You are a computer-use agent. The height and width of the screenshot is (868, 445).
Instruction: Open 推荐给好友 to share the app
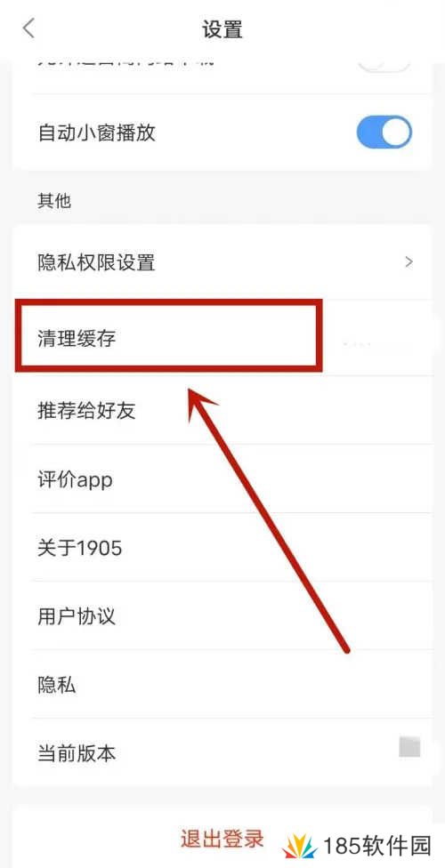click(x=222, y=411)
